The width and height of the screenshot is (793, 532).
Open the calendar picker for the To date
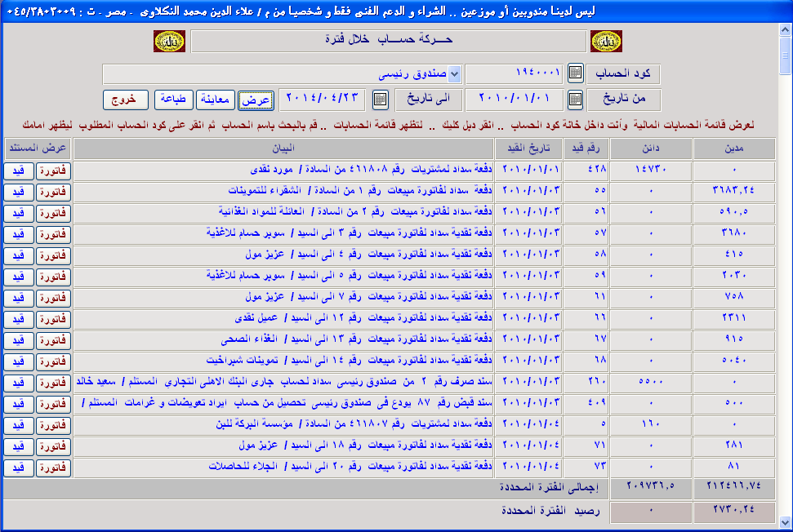[381, 100]
